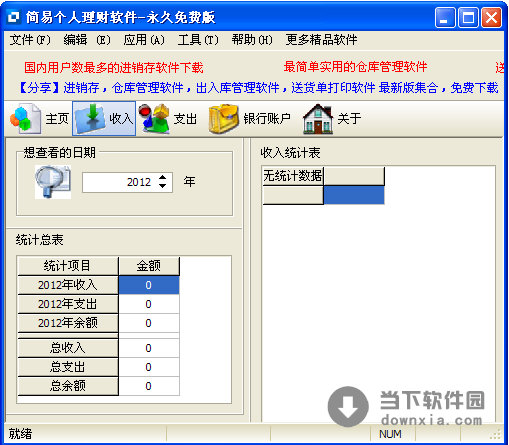Select the 2012年收入 row header

click(68, 285)
